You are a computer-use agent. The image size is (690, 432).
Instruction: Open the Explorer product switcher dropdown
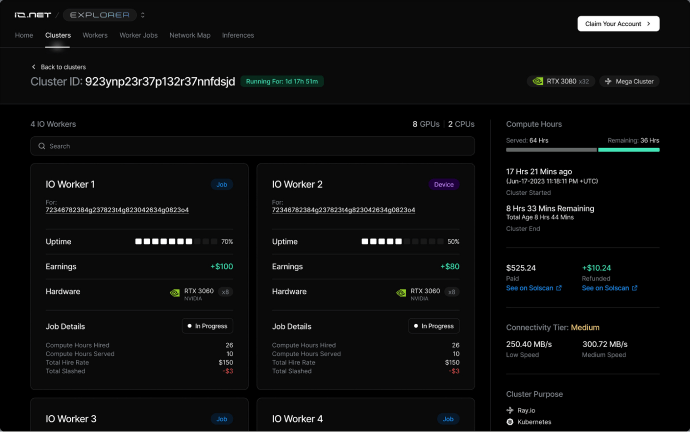tap(142, 15)
